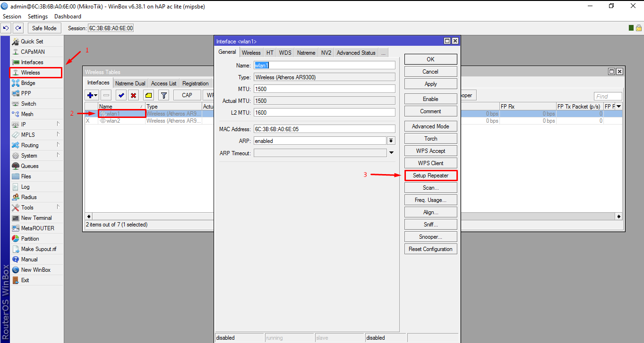Click the remove (minus) button in Wireless Tables
The image size is (644, 343).
106,95
